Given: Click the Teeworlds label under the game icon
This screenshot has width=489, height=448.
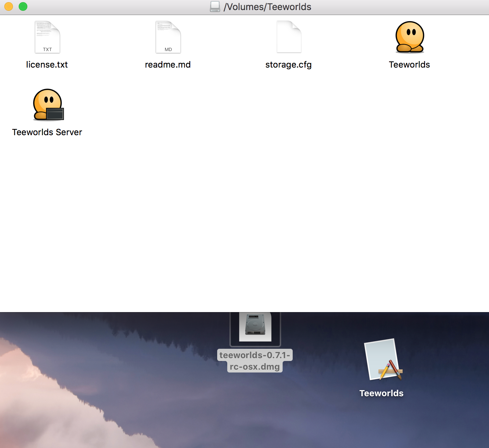Looking at the screenshot, I should coord(409,65).
